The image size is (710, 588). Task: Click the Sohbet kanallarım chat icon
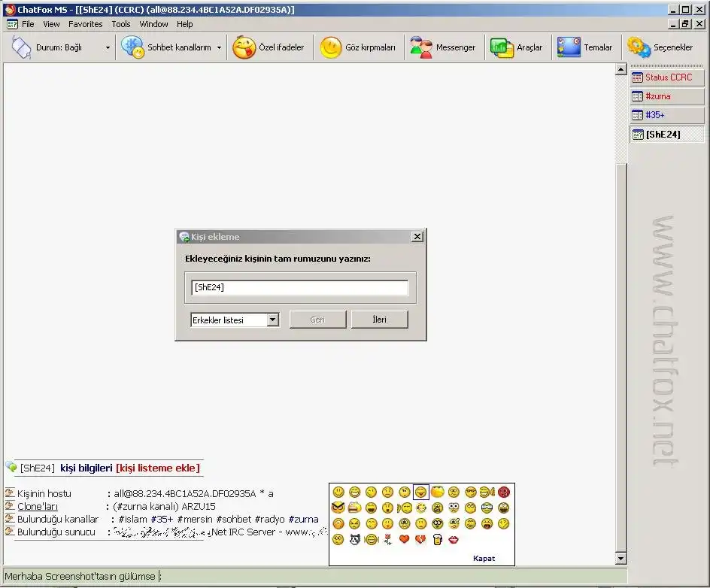[132, 47]
